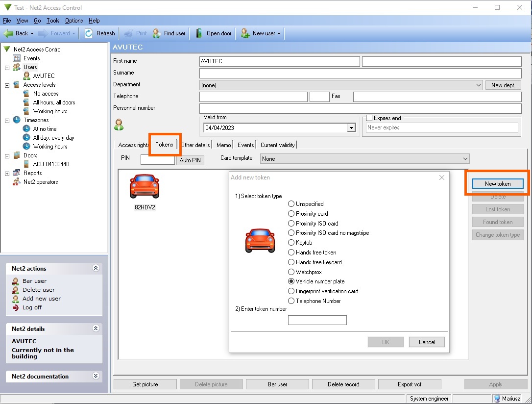Click the ACU 04132448 door icon
532x404 pixels.
pos(26,164)
